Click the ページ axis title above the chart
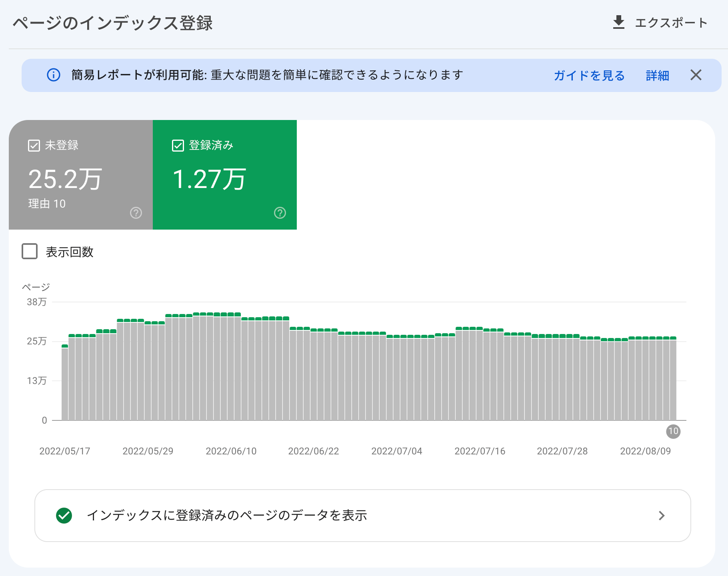The width and height of the screenshot is (728, 576). point(36,287)
